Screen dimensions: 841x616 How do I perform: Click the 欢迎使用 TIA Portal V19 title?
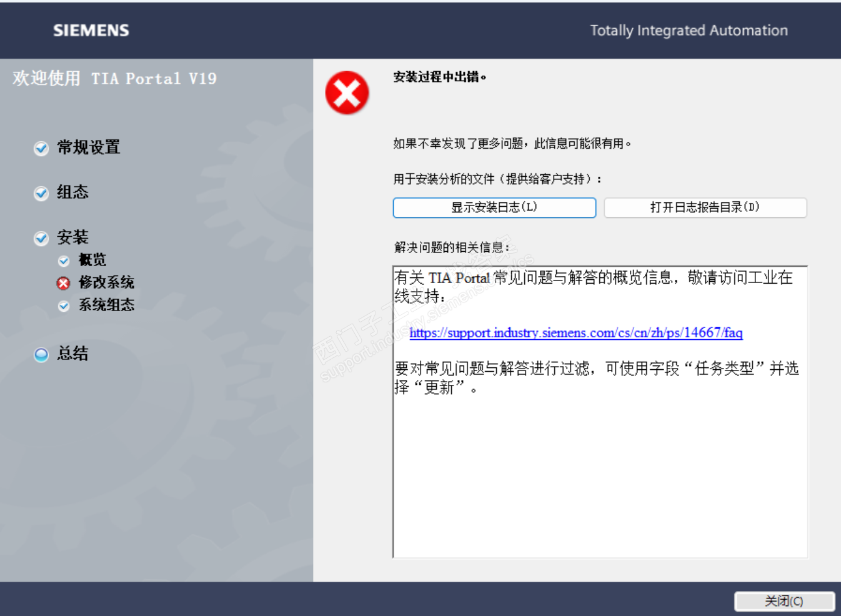tap(115, 79)
